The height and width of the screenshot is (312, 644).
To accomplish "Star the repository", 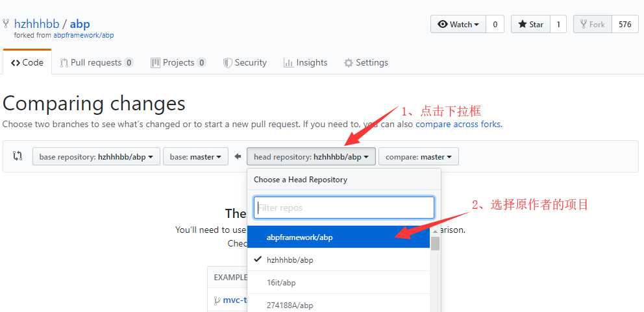I will [x=530, y=24].
